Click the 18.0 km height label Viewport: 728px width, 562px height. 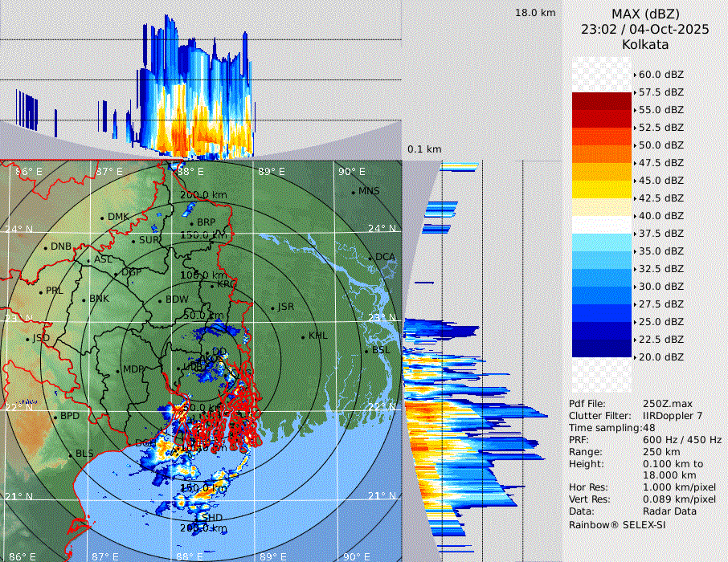click(535, 13)
